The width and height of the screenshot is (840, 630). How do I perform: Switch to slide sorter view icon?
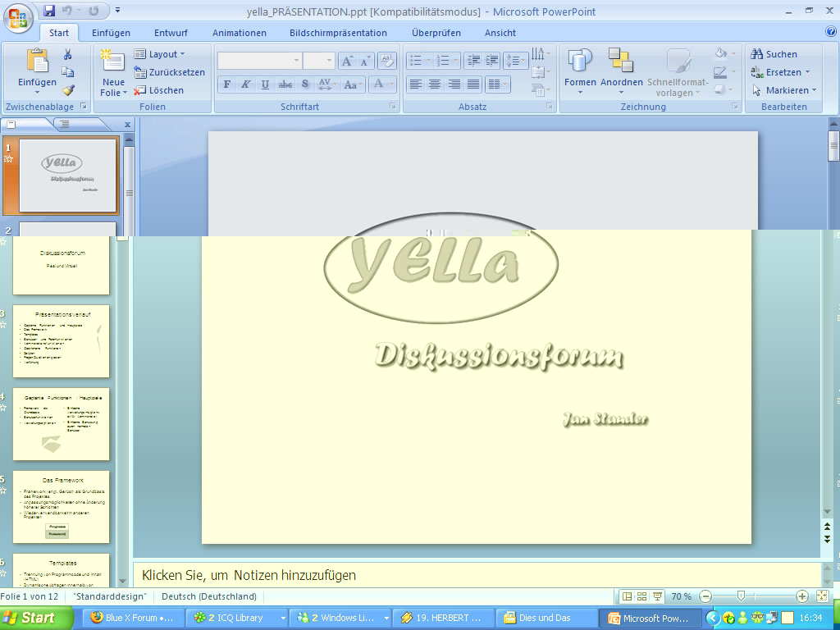click(x=642, y=596)
